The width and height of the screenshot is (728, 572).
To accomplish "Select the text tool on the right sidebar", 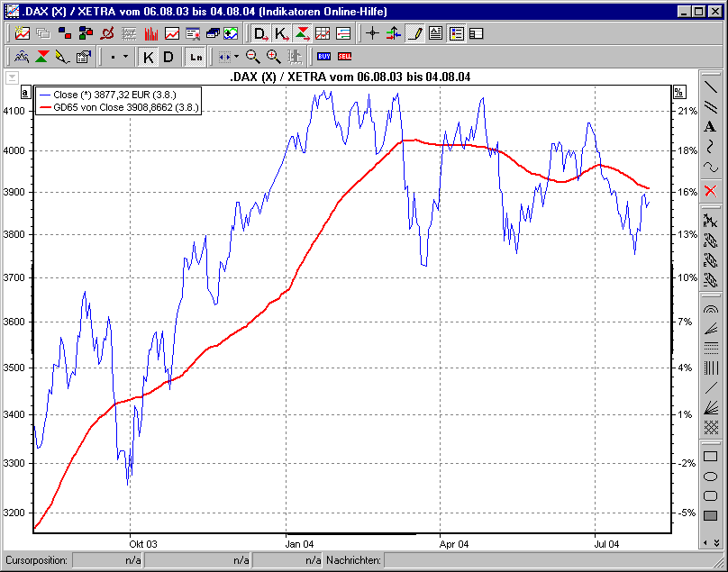I will point(709,126).
